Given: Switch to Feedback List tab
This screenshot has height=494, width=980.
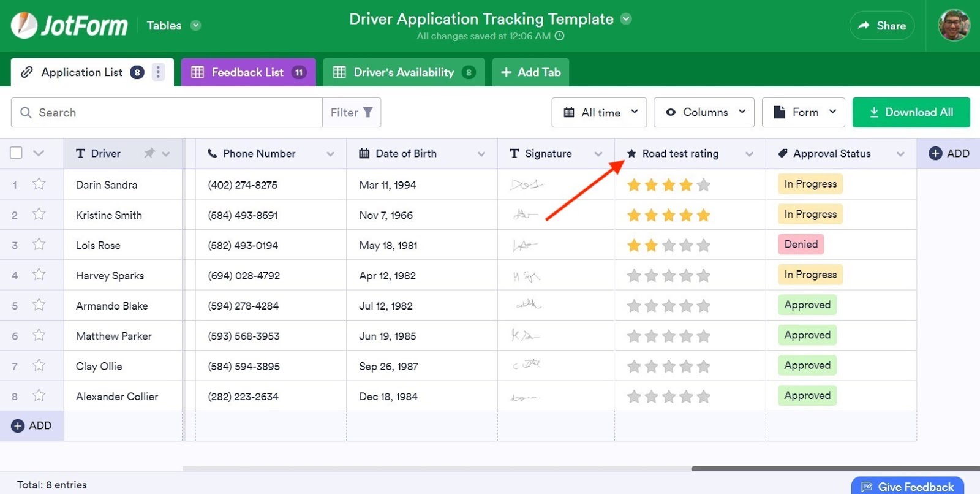Looking at the screenshot, I should [248, 72].
